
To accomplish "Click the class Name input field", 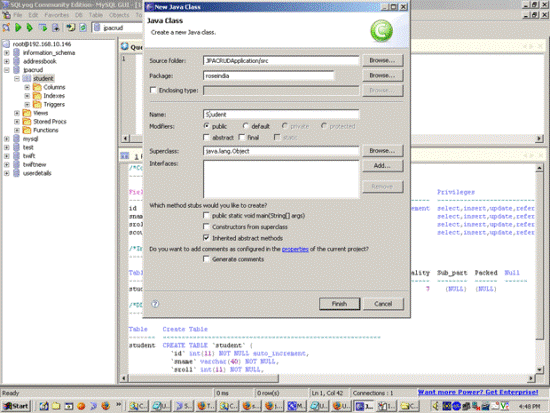I will click(281, 114).
